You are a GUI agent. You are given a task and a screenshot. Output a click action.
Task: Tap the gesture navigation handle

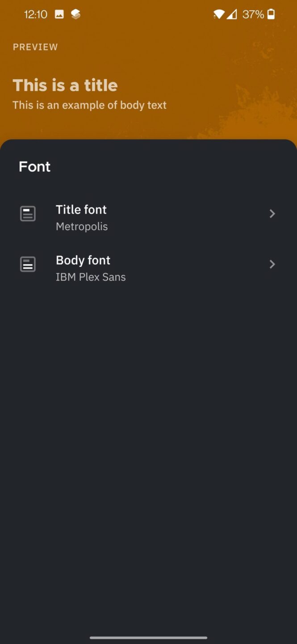[x=148, y=638]
